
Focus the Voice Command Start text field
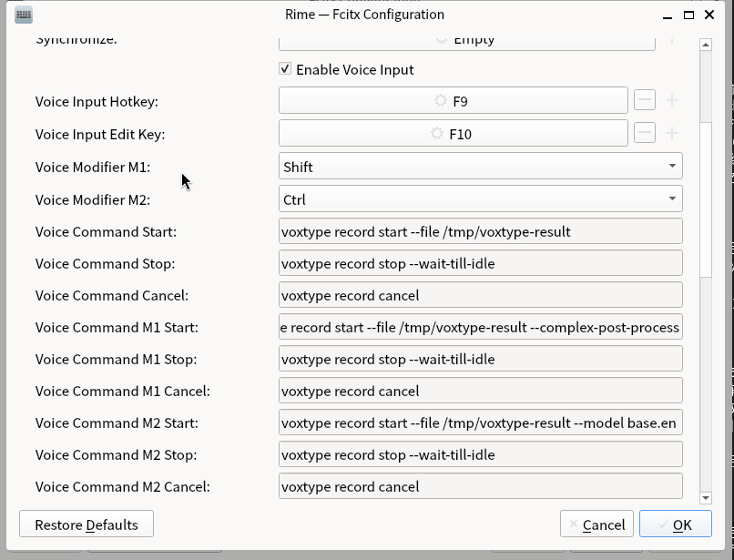click(x=480, y=231)
